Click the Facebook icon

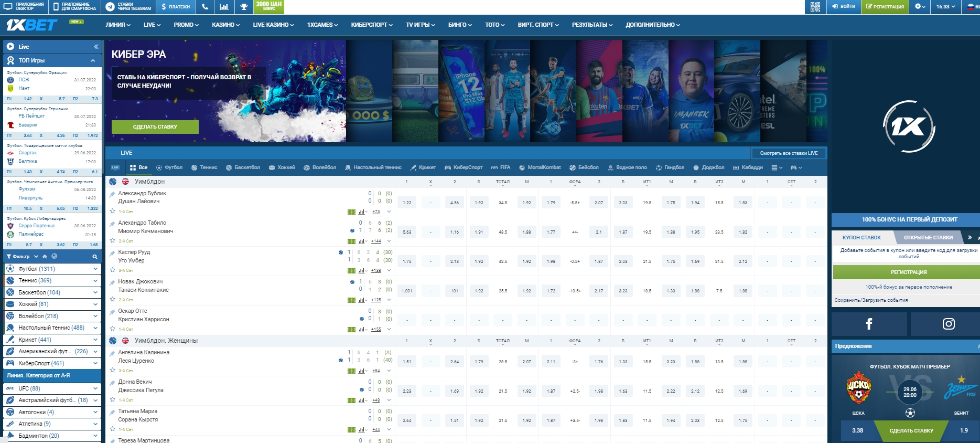pos(869,324)
